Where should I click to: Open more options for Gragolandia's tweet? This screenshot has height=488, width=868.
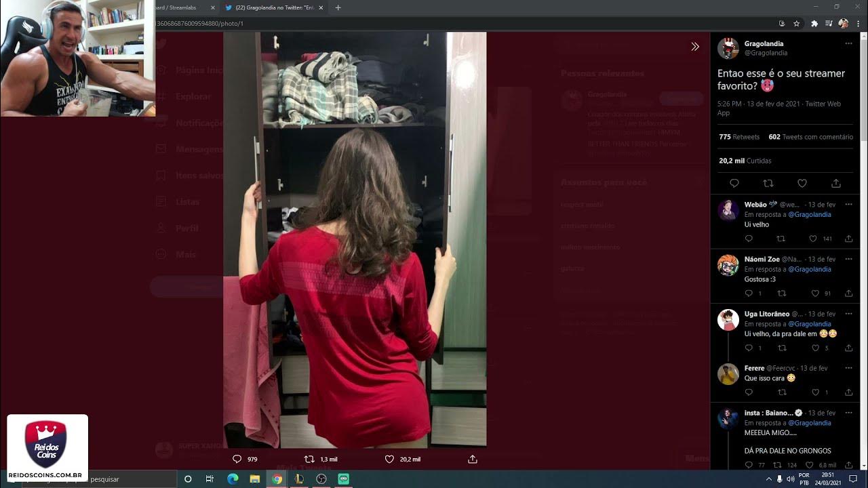click(x=848, y=43)
